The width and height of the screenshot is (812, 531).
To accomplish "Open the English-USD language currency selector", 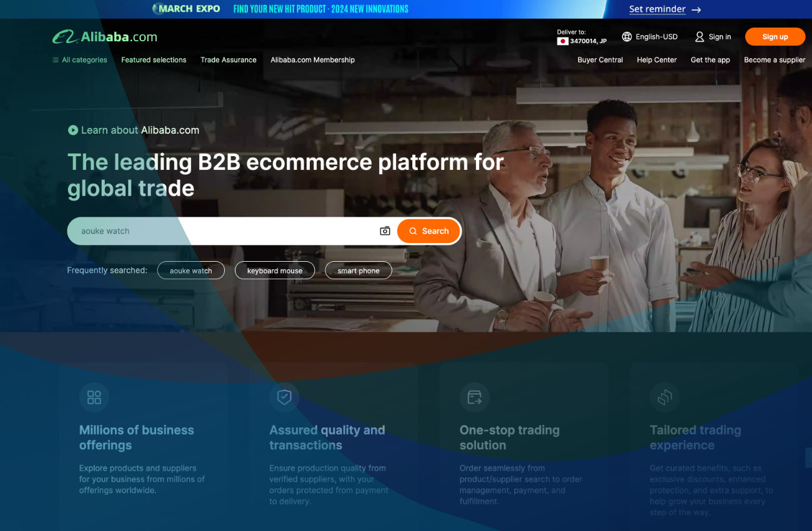I will coord(656,37).
